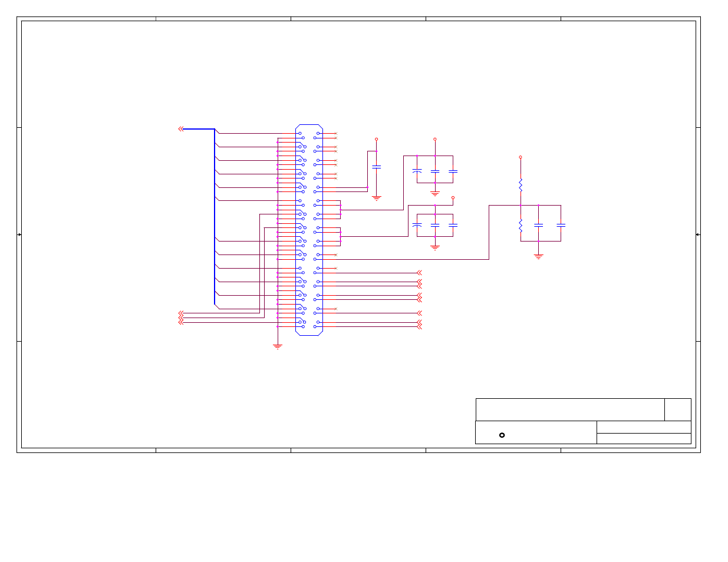Select the outermost capacitor in the divider network
Viewport: 728px width, 562px height.
(x=561, y=225)
